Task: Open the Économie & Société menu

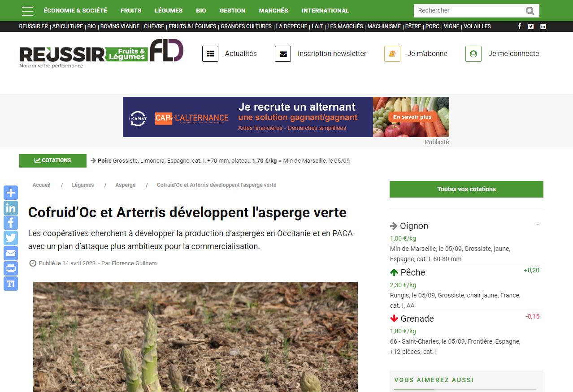Action: click(75, 10)
